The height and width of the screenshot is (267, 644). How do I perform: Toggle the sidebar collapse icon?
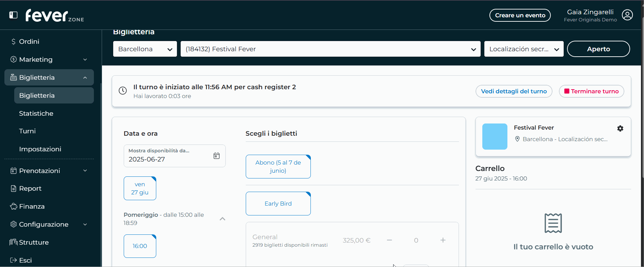click(13, 15)
